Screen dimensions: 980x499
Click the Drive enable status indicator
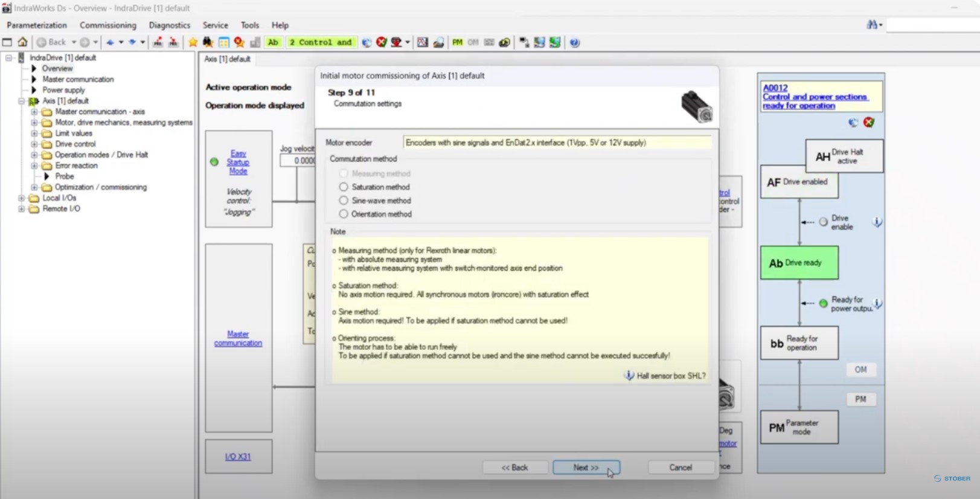tap(824, 222)
